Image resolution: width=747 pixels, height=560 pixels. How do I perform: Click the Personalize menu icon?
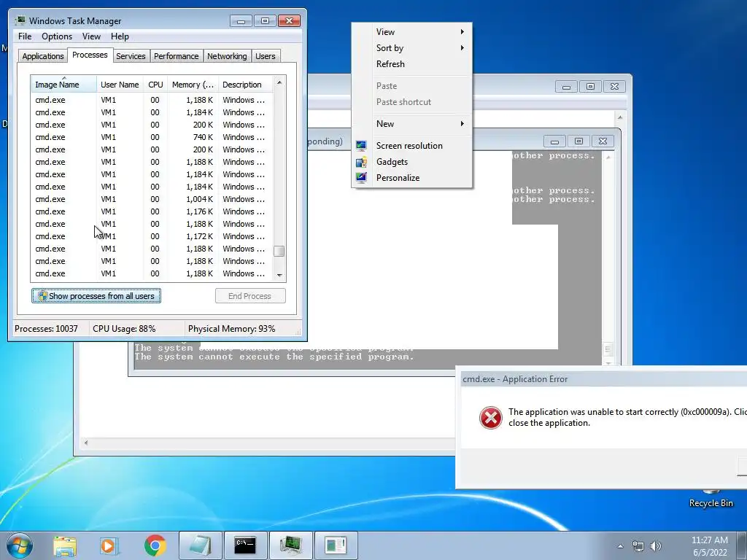[361, 178]
